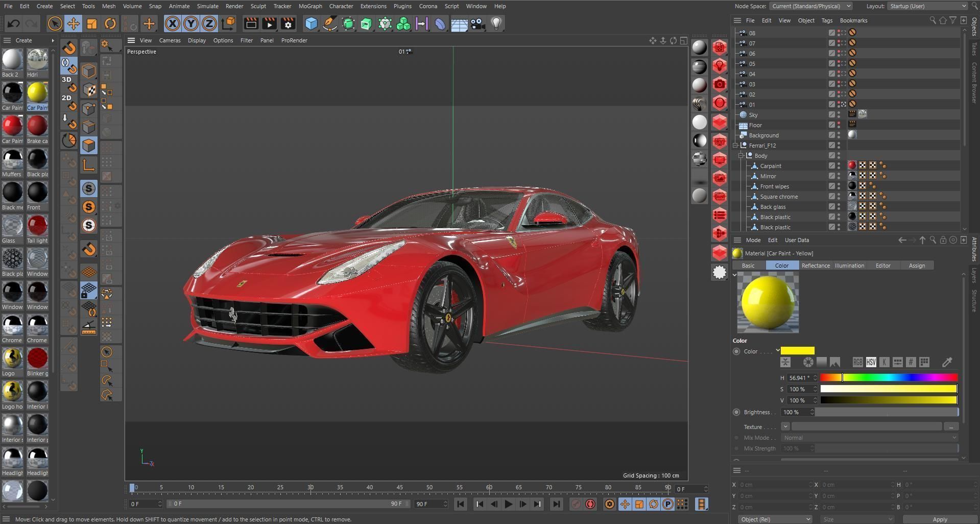Toggle Y axis lock
The image size is (980, 524).
click(x=191, y=23)
